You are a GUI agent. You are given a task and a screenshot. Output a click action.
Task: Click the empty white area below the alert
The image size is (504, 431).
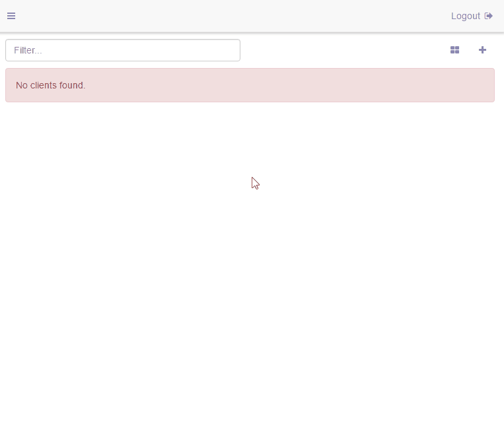click(251, 264)
